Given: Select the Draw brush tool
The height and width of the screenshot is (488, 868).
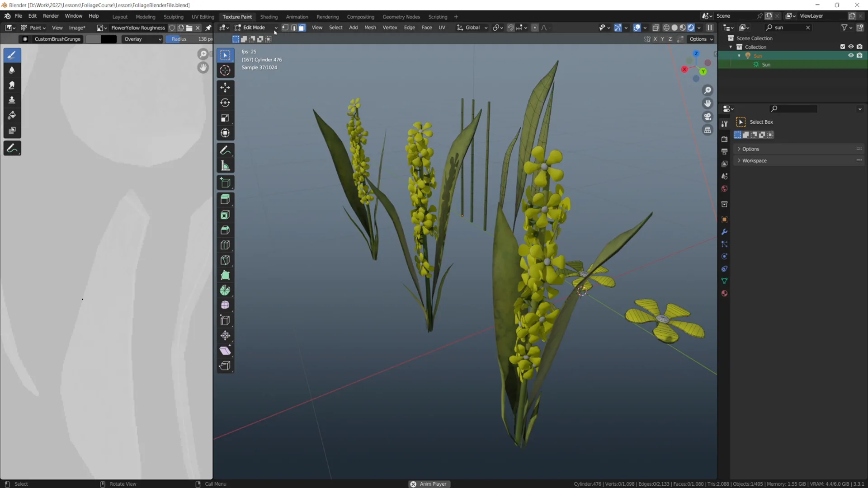Looking at the screenshot, I should (12, 55).
